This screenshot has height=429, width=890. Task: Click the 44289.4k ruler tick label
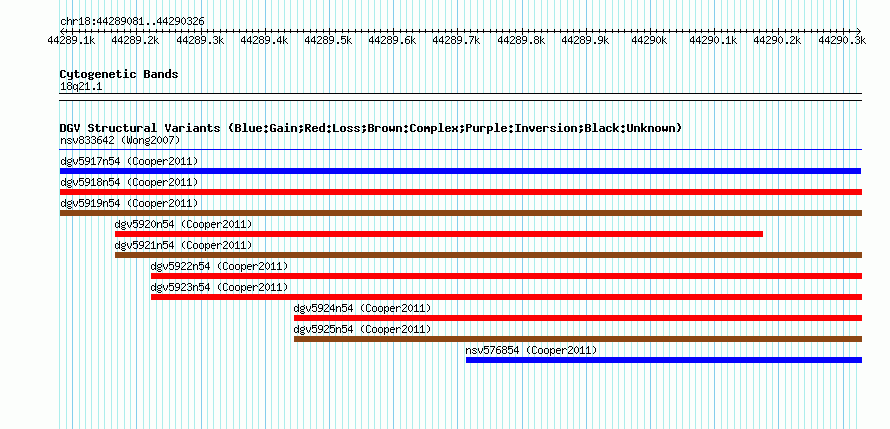pos(264,40)
